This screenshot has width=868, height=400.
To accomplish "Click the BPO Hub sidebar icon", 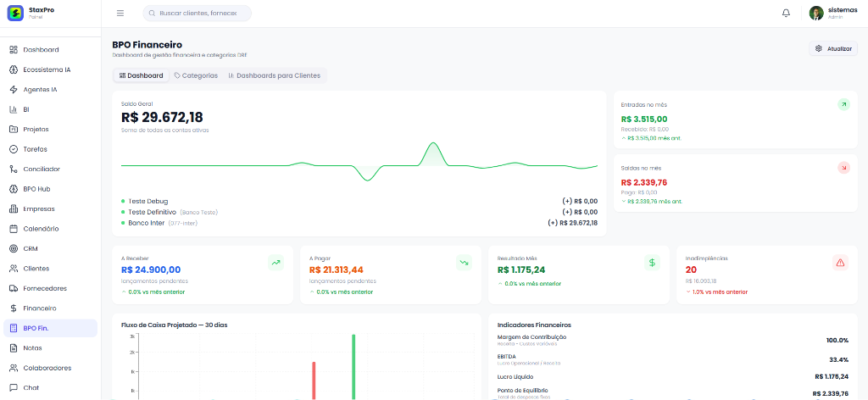I will [x=14, y=189].
